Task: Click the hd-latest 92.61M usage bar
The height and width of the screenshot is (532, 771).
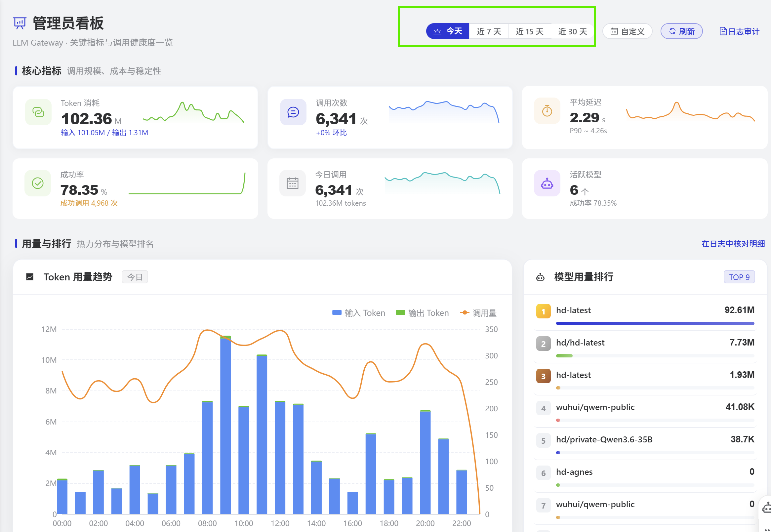Action: (655, 323)
